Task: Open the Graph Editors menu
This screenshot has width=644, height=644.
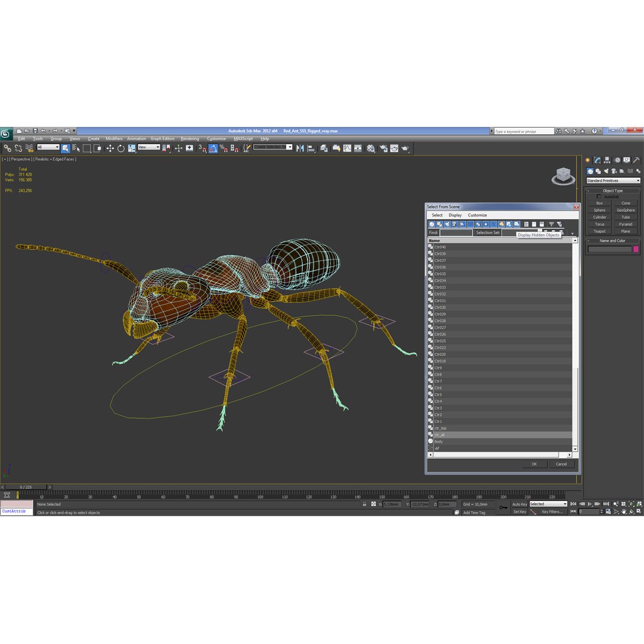Action: point(162,139)
